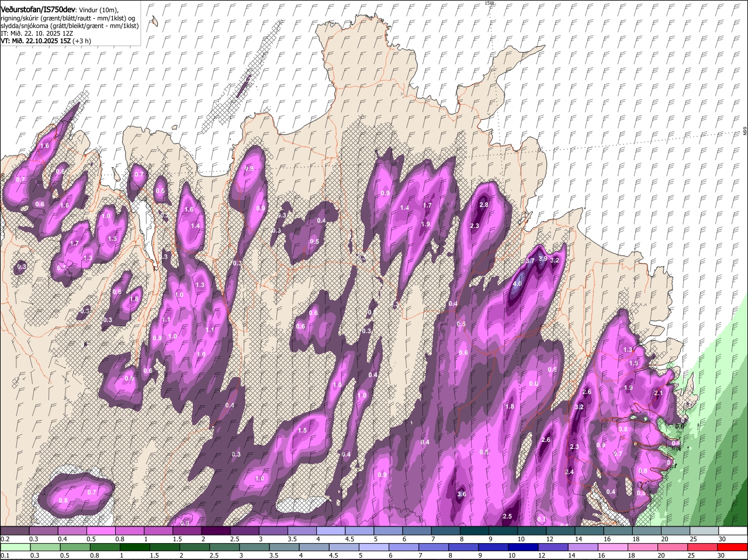Viewport: 748px width, 560px height.
Task: Select the VT: Mið. 22.10.2025 15Z (+3 h) line
Action: point(46,41)
